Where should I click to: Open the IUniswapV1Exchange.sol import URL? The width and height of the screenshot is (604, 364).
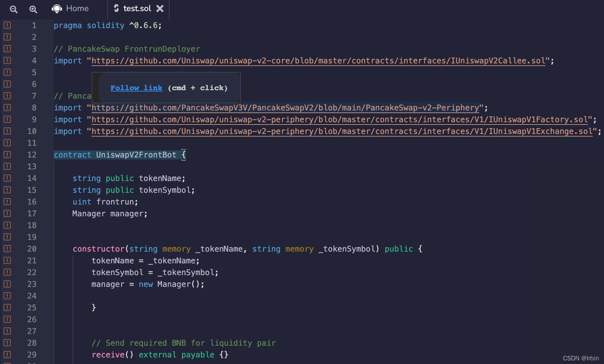(342, 131)
